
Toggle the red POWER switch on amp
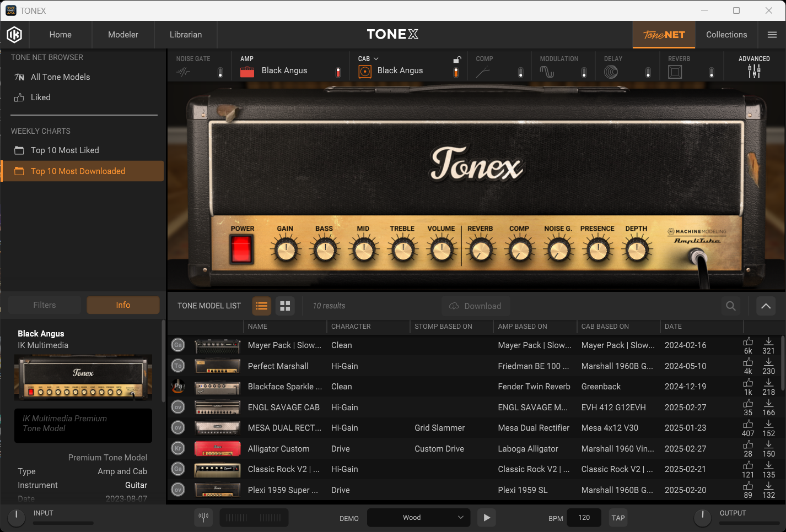coord(241,249)
